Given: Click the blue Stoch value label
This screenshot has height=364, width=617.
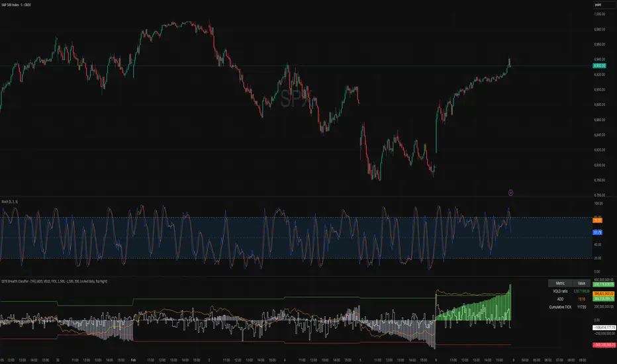Looking at the screenshot, I should 597,232.
